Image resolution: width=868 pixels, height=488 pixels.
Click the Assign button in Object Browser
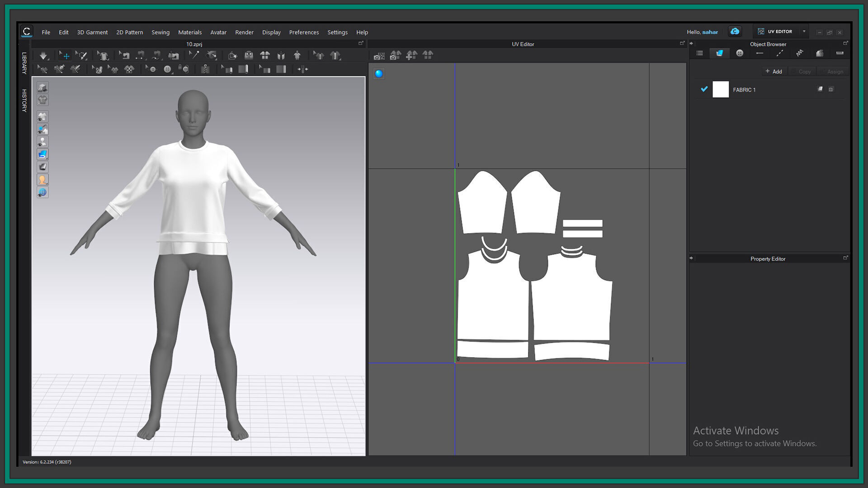[x=832, y=71]
